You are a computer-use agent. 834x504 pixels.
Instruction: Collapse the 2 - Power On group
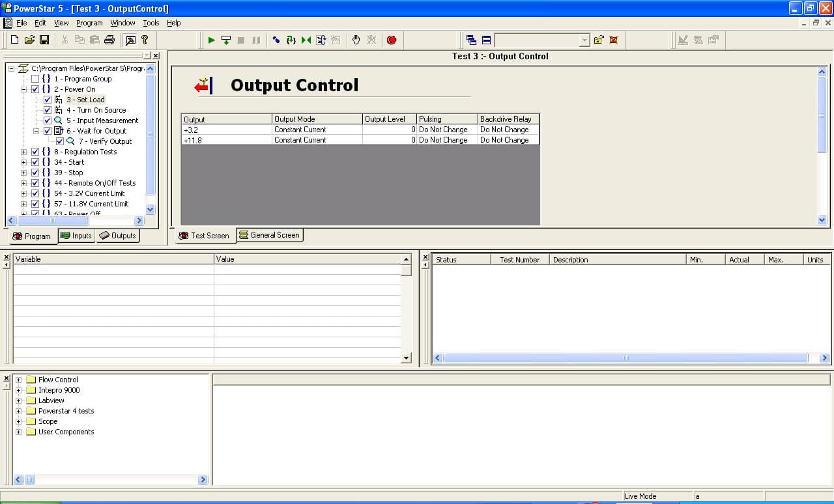[23, 89]
